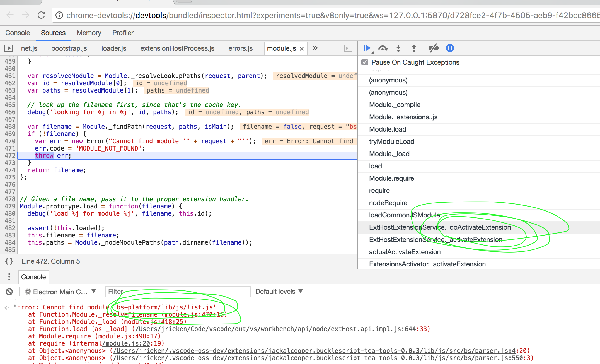Toggle a breakpoint on line 472
600x364 pixels.
(x=9, y=156)
